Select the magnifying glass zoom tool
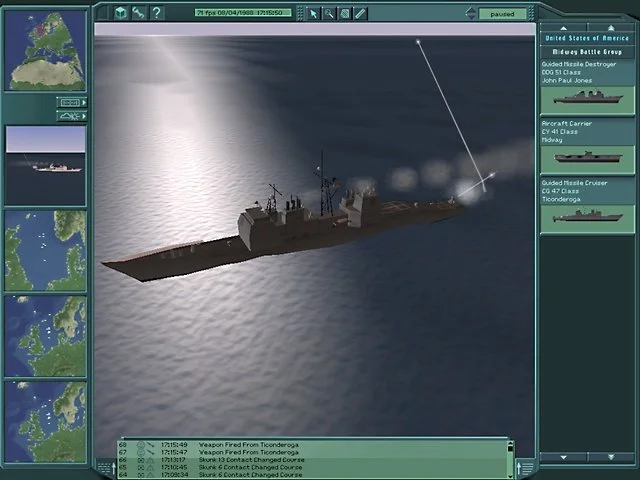This screenshot has height=480, width=640. point(329,13)
